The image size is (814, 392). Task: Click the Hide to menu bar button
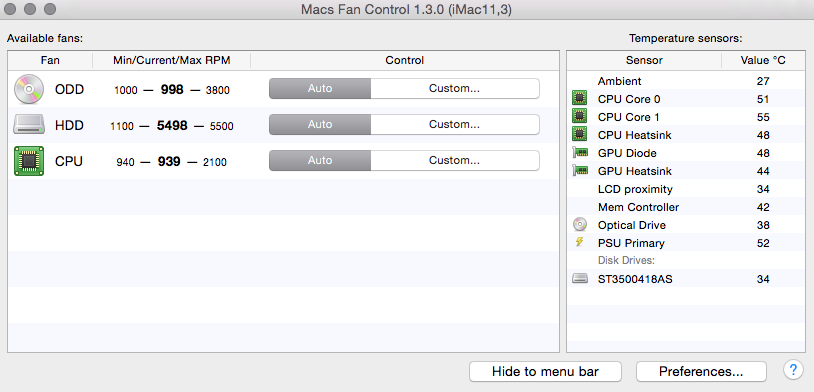pos(545,372)
